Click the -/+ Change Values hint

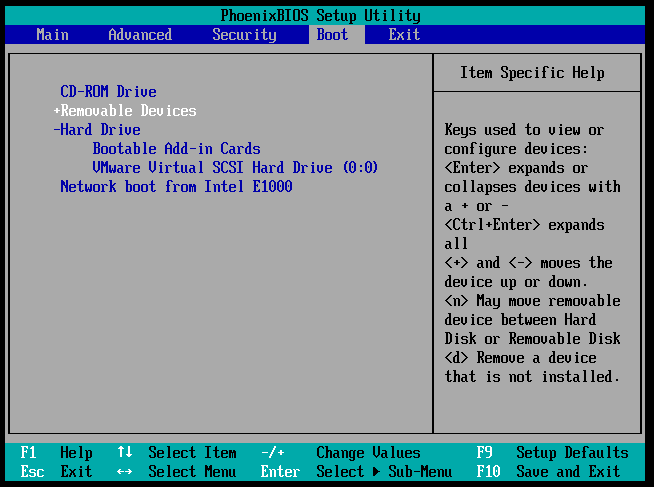(341, 453)
